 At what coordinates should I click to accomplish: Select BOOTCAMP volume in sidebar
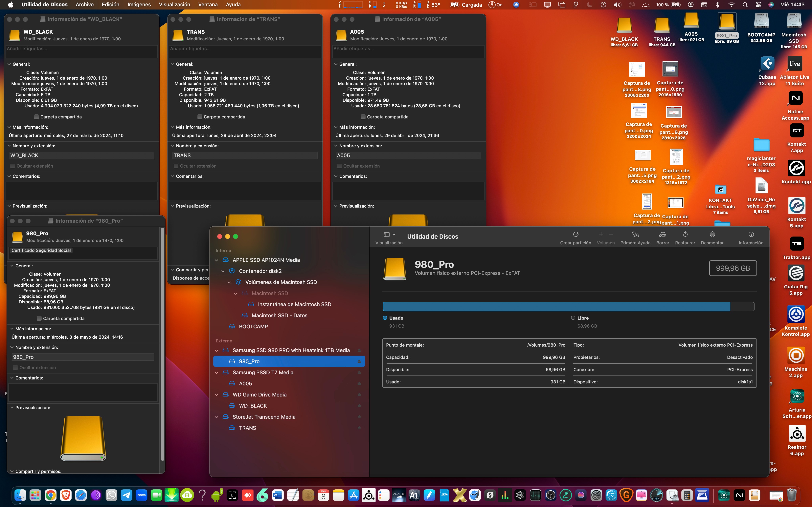tap(253, 327)
